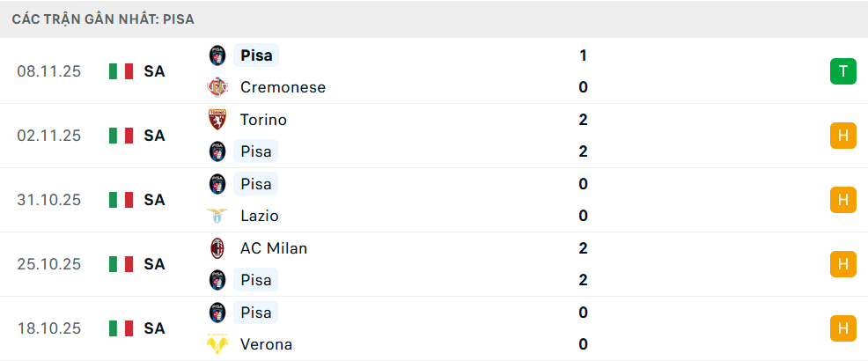
Task: Click the Lazio eagle crest icon
Action: (x=217, y=216)
